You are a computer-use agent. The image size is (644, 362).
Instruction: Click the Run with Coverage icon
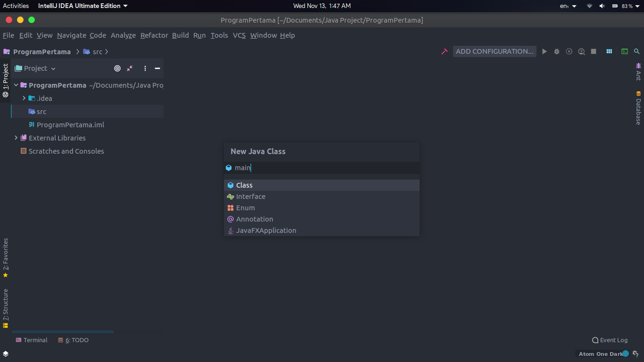[x=569, y=51]
